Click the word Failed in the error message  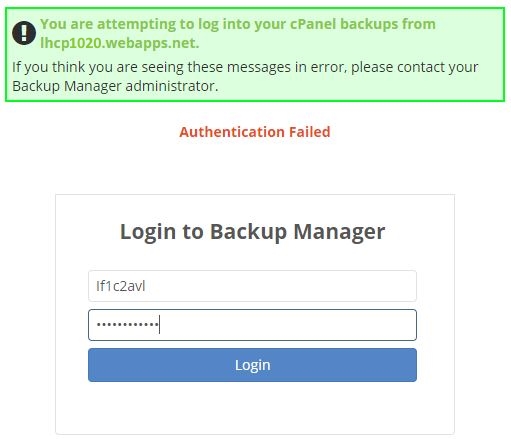[310, 132]
